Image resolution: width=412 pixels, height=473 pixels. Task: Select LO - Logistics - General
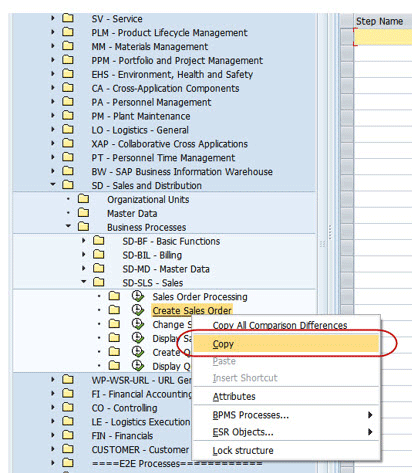140,130
